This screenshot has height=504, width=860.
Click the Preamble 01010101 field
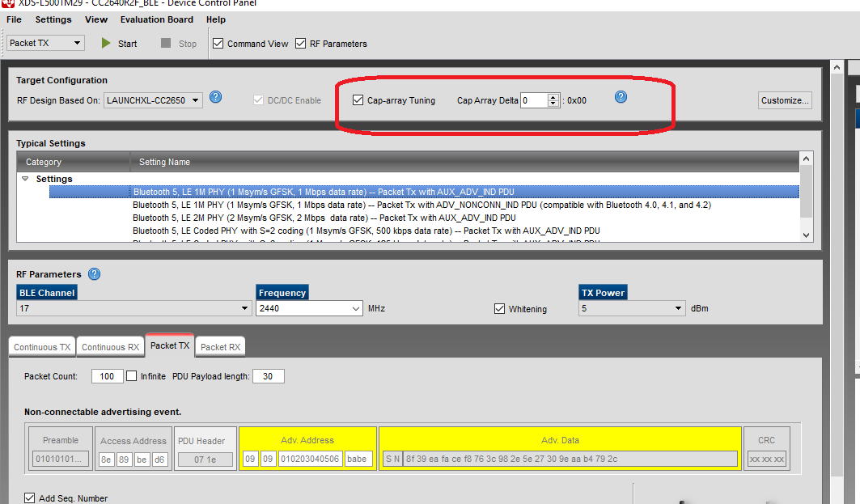click(x=61, y=459)
